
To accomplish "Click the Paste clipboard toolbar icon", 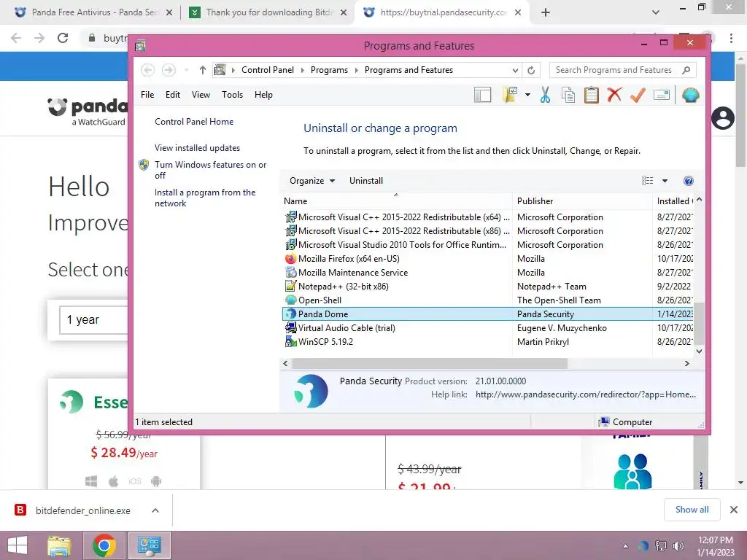I will point(591,95).
